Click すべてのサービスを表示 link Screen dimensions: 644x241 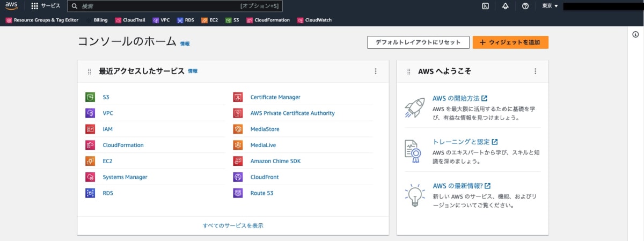click(x=233, y=225)
